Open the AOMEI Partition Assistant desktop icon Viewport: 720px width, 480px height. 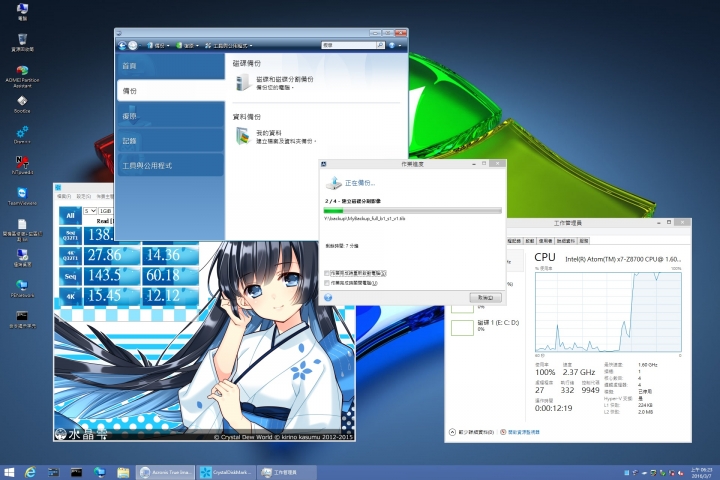[22, 76]
